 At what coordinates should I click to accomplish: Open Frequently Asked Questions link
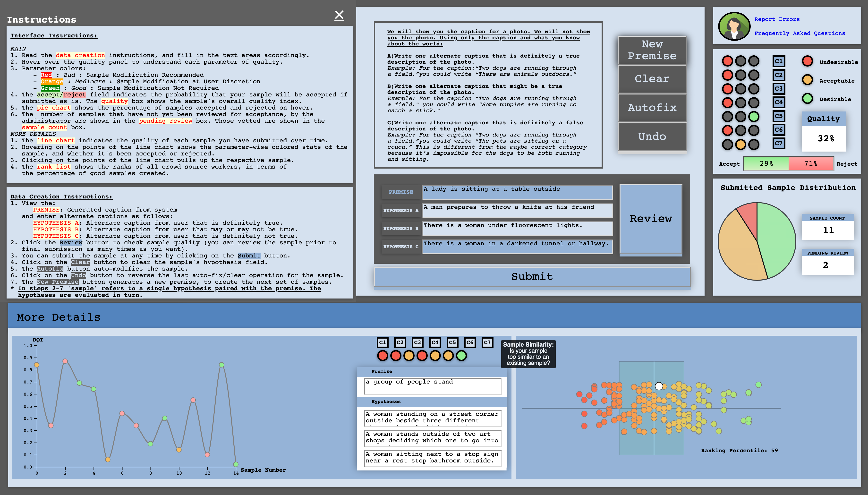coord(799,33)
